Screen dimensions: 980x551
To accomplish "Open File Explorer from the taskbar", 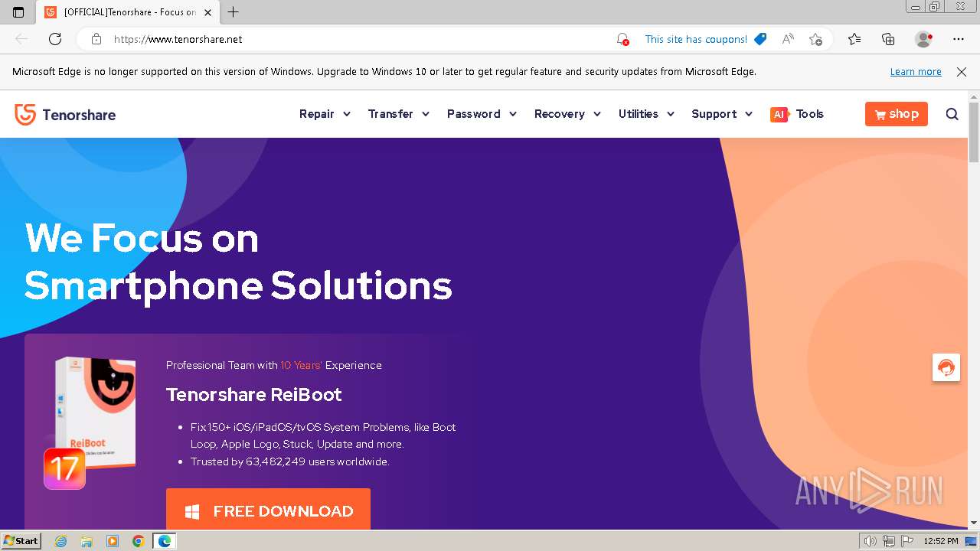I will 87,541.
